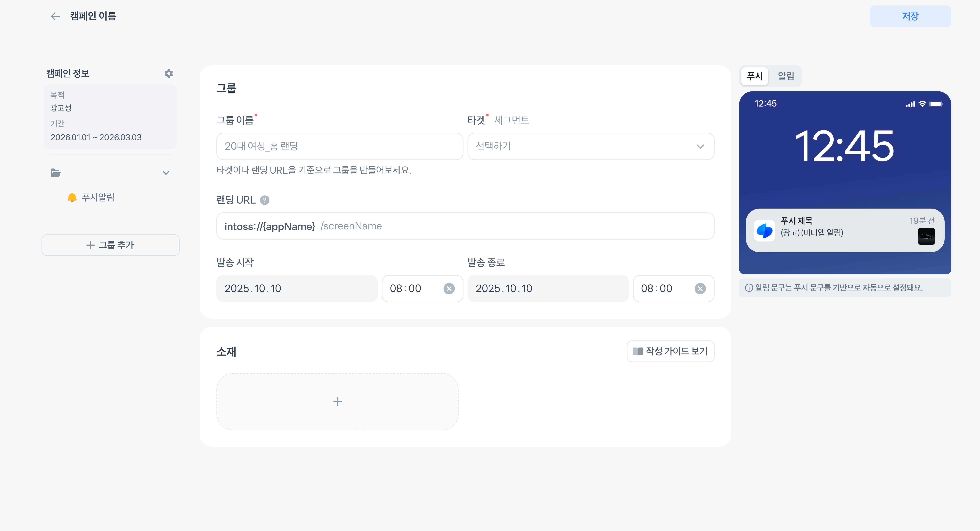This screenshot has width=980, height=531.
Task: Click the dropdown arrow in 타겟 field
Action: point(700,147)
